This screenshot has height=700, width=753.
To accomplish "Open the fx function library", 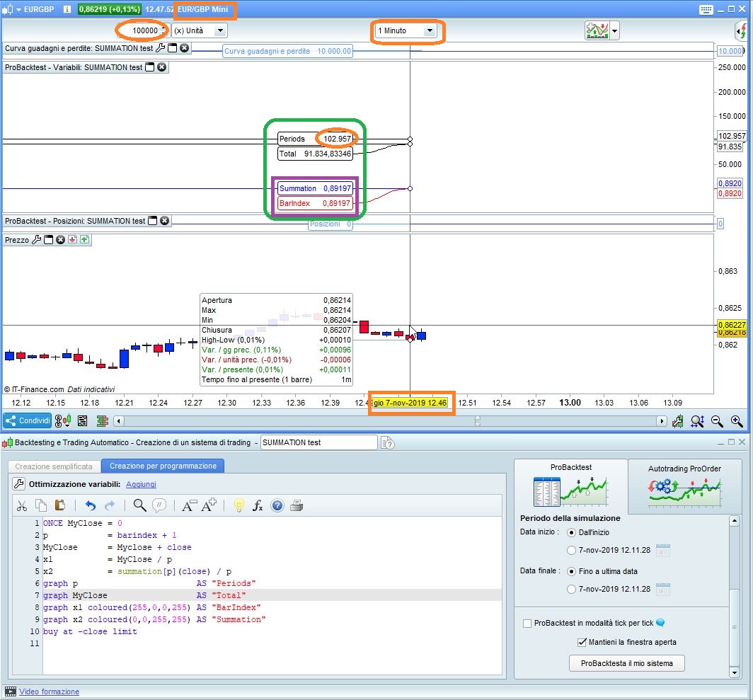I will 258,505.
